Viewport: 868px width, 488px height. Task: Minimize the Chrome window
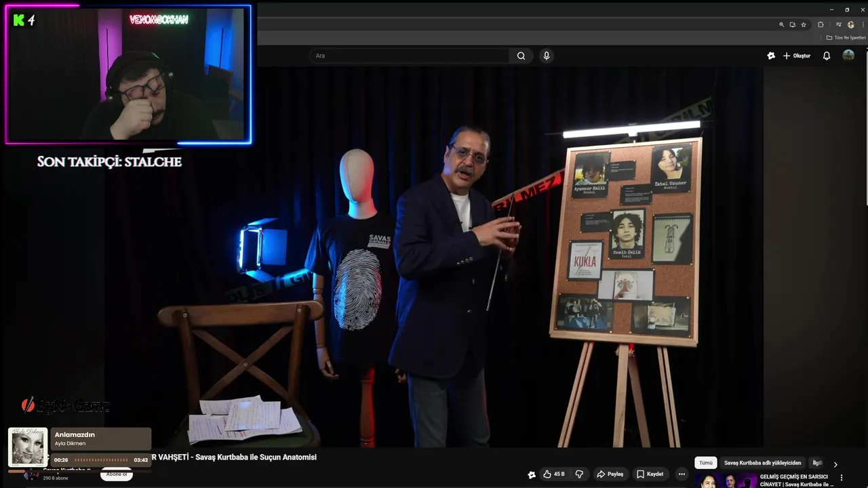(x=831, y=9)
